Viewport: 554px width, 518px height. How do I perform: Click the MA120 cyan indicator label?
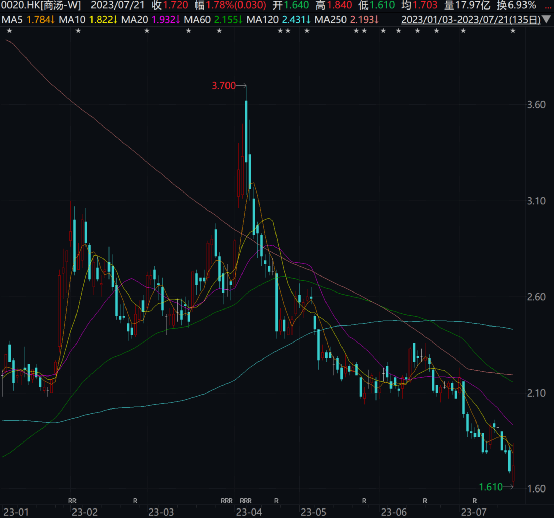click(278, 19)
